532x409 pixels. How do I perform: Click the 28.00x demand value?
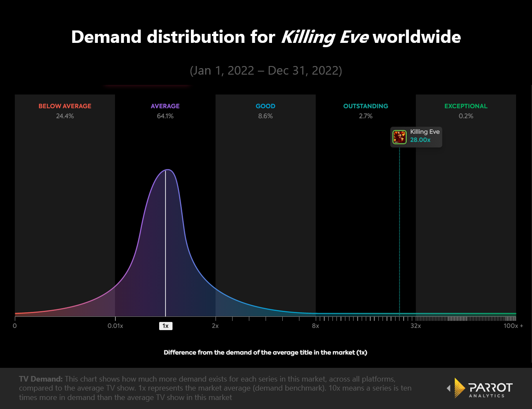[420, 140]
